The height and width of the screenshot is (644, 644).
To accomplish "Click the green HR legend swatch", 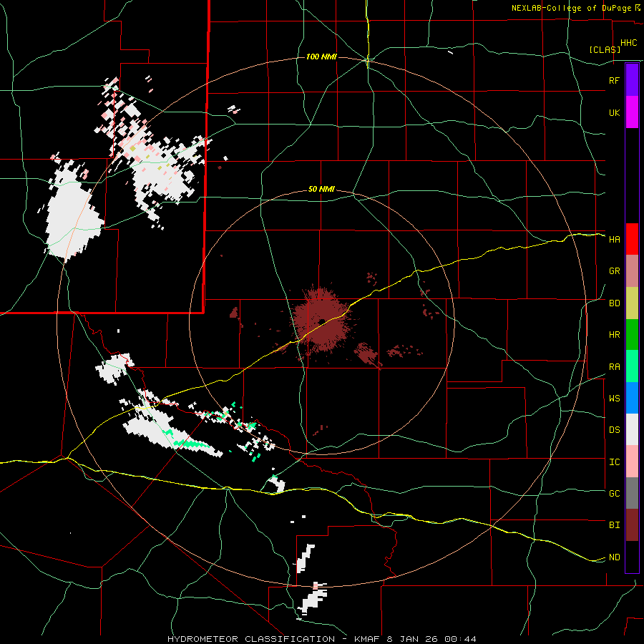I will [x=632, y=335].
